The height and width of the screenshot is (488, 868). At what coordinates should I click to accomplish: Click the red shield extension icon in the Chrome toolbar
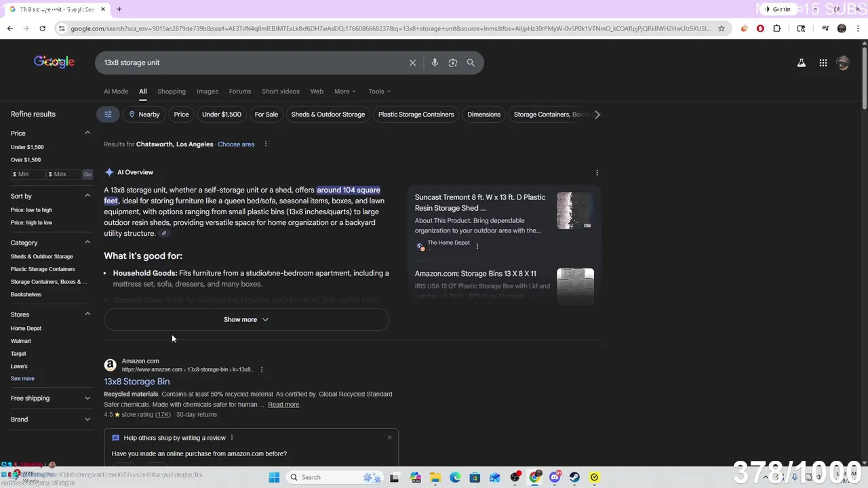coord(760,28)
